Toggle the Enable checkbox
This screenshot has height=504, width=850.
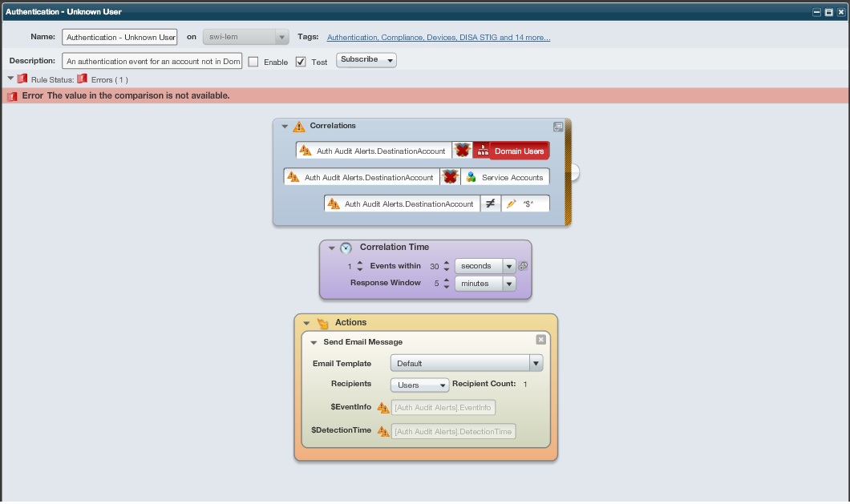pyautogui.click(x=253, y=62)
